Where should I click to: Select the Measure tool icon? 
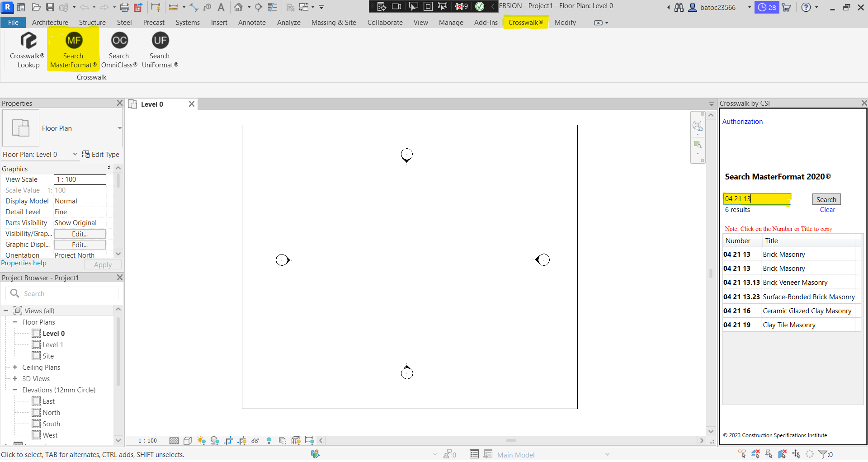click(x=173, y=7)
